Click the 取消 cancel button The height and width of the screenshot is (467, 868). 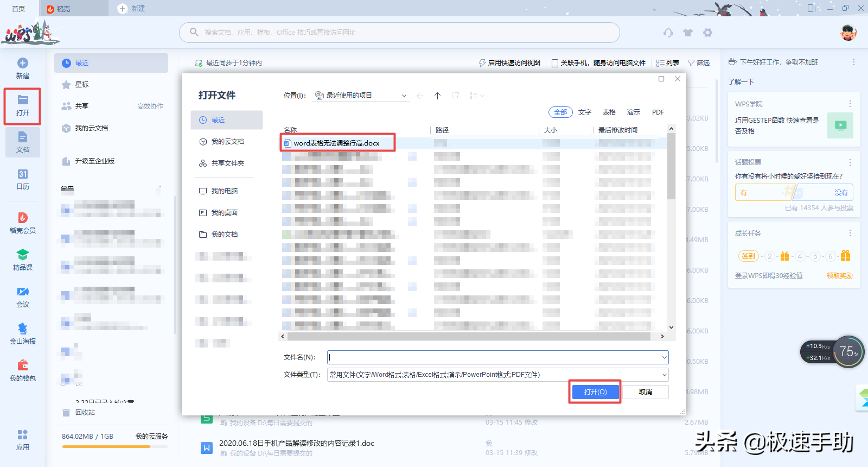point(646,392)
